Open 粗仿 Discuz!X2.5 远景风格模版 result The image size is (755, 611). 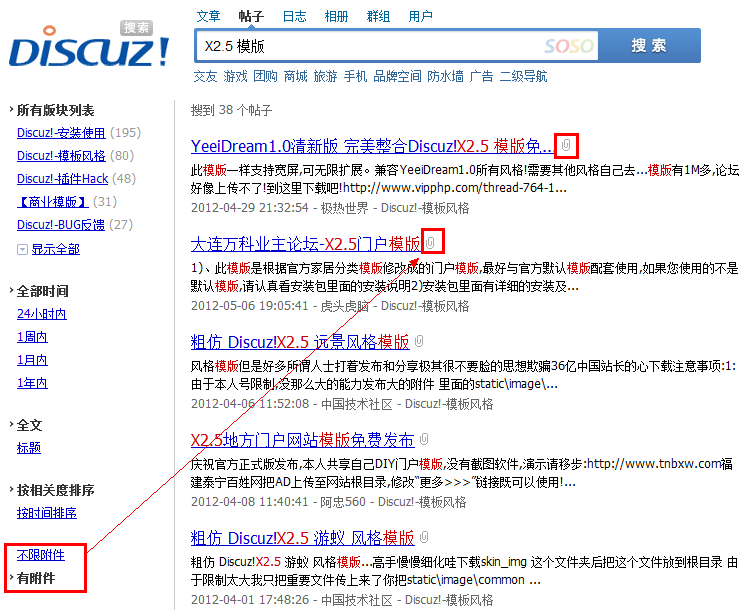[300, 342]
